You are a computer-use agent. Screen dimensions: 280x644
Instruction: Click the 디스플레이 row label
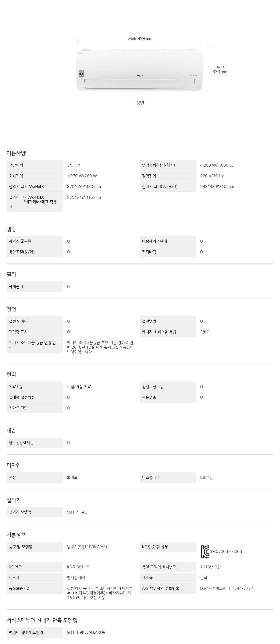(x=168, y=477)
